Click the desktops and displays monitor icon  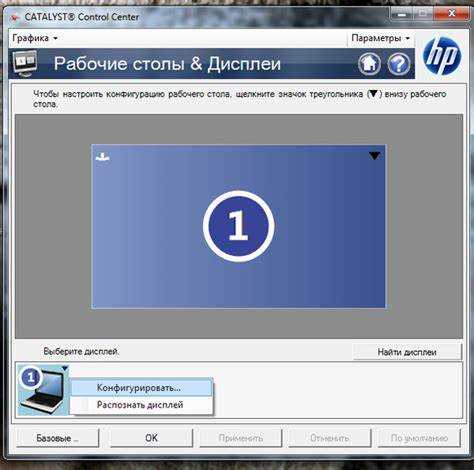click(25, 63)
